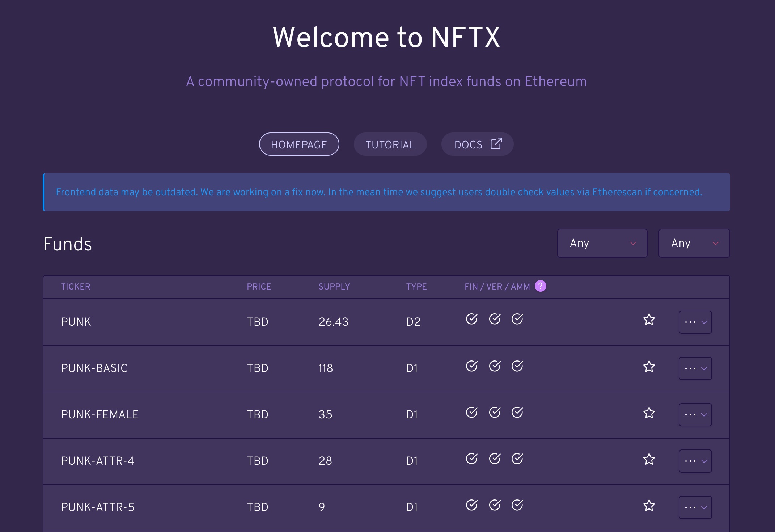Open actions dropdown for PUNK-ATTR-4
The height and width of the screenshot is (532, 775).
(x=695, y=461)
